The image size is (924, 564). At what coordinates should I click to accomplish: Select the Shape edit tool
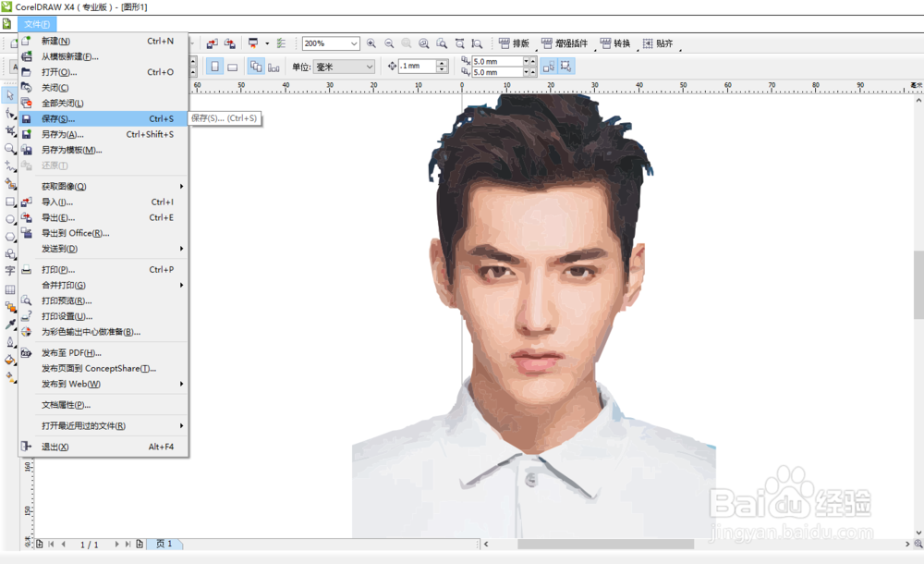click(10, 114)
